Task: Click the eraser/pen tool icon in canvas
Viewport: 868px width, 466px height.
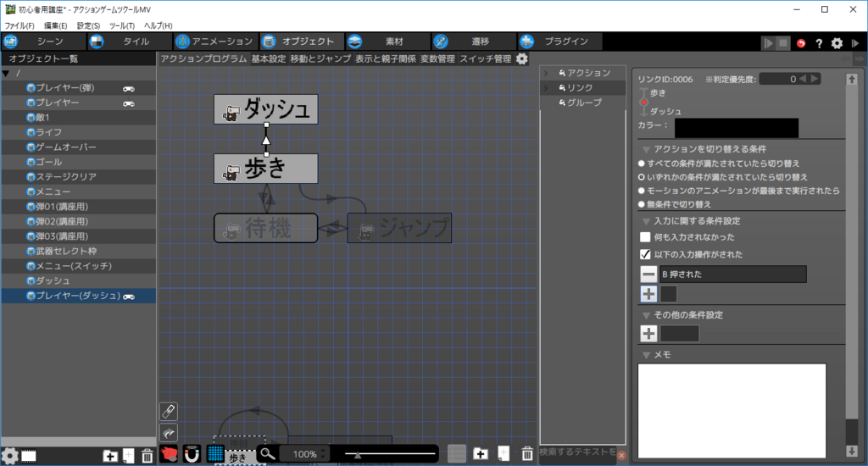Action: (169, 411)
